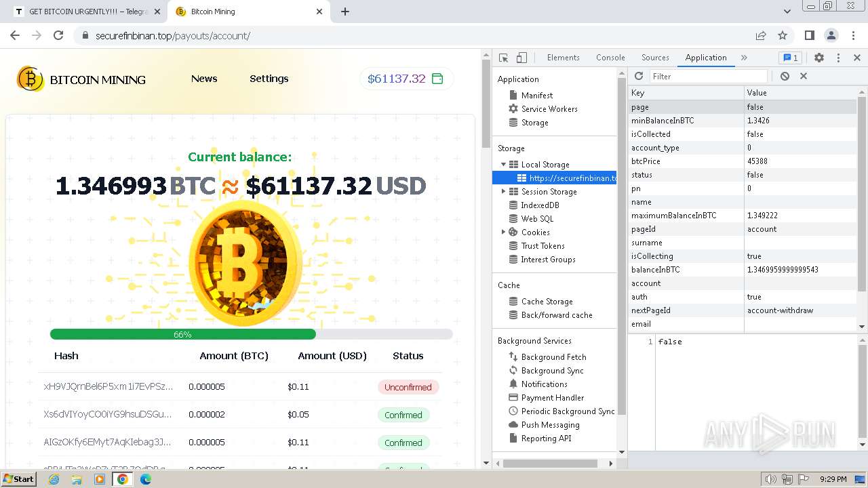Select Cache Storage item
This screenshot has height=488, width=868.
[x=547, y=302]
